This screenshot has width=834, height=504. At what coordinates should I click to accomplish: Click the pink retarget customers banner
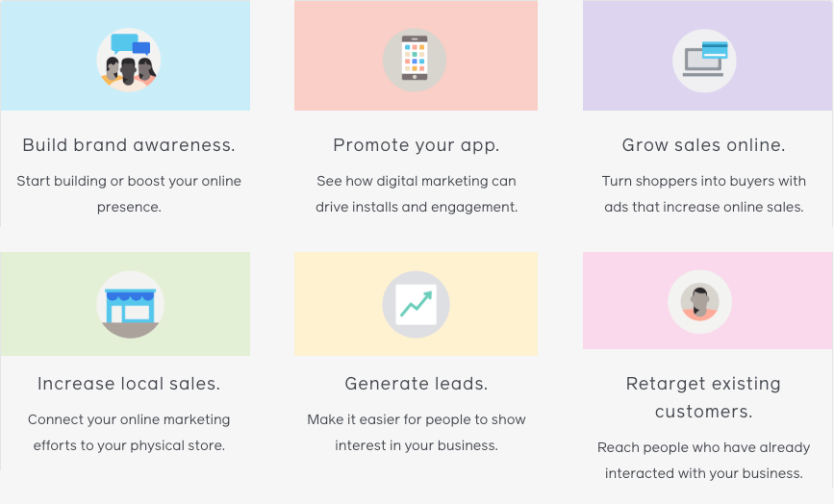(707, 301)
